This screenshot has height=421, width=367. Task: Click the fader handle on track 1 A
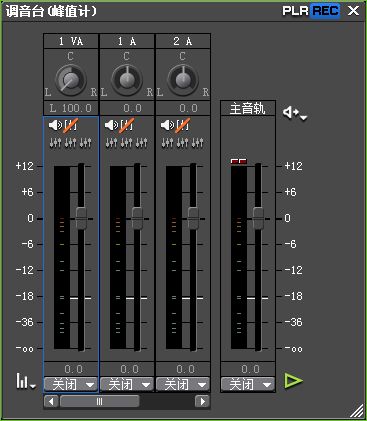(137, 218)
